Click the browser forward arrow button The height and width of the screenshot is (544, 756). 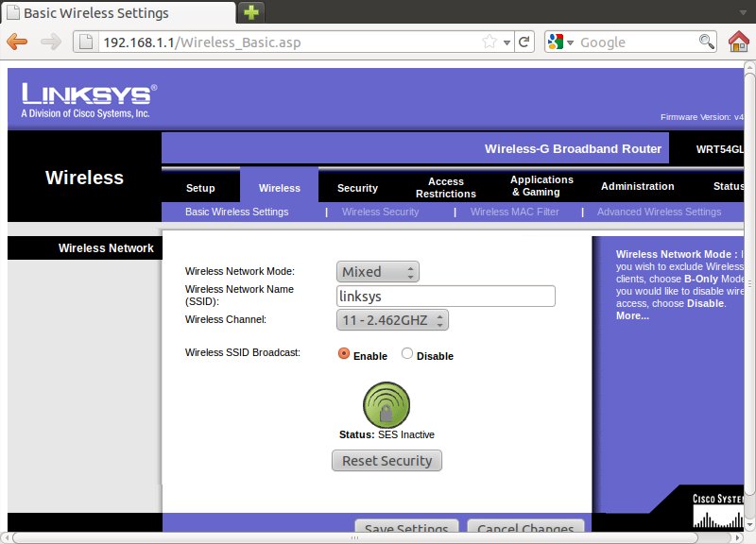pyautogui.click(x=51, y=42)
